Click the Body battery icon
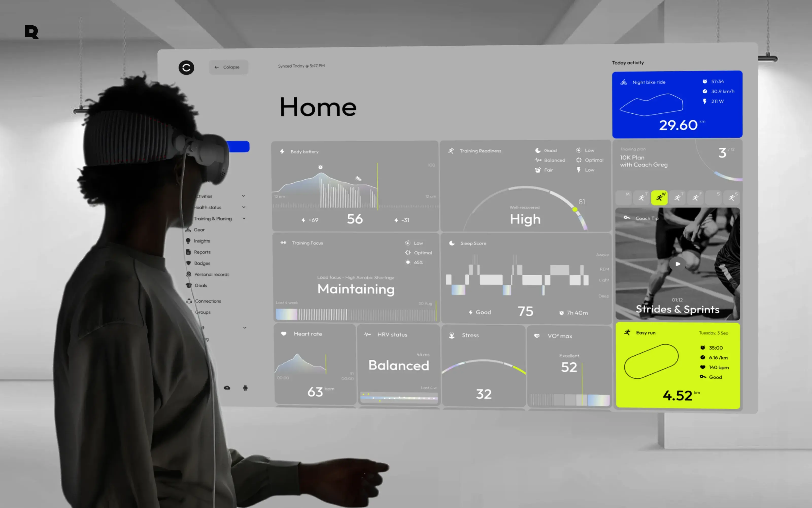812x508 pixels. coord(282,151)
